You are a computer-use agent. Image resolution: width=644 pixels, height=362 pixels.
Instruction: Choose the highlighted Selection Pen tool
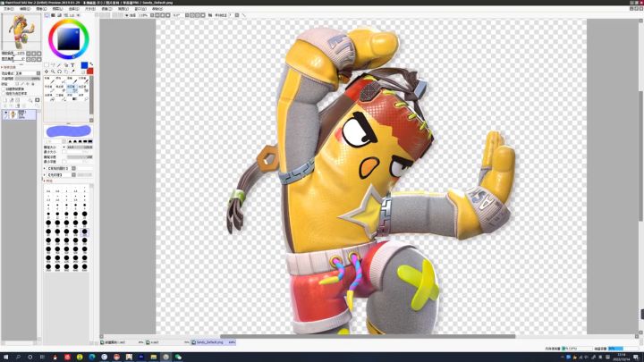tap(72, 89)
